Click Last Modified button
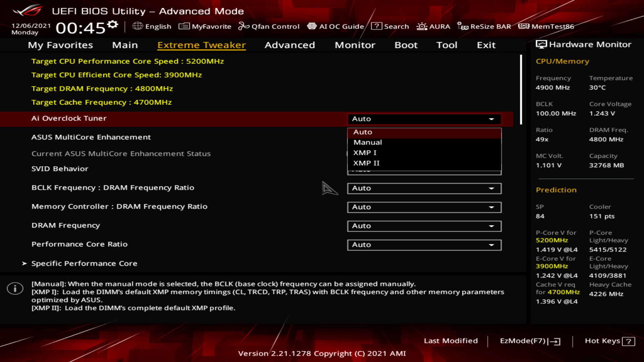This screenshot has width=644, height=362. coord(450,341)
